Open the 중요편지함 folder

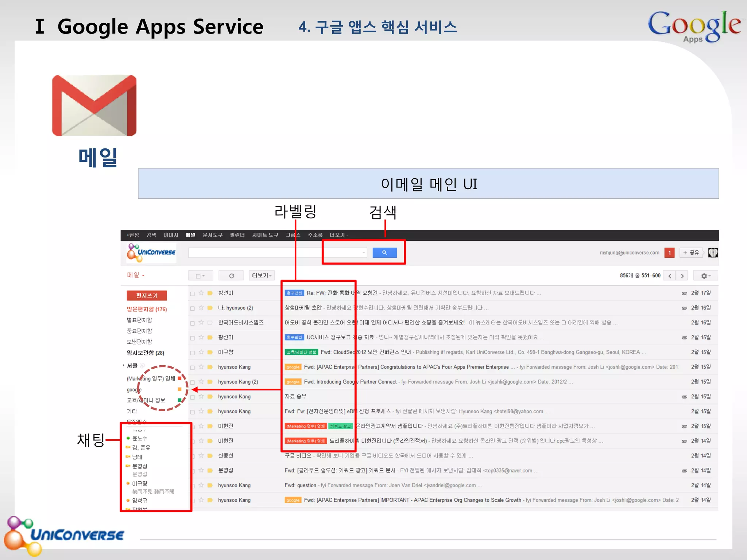coord(139,331)
